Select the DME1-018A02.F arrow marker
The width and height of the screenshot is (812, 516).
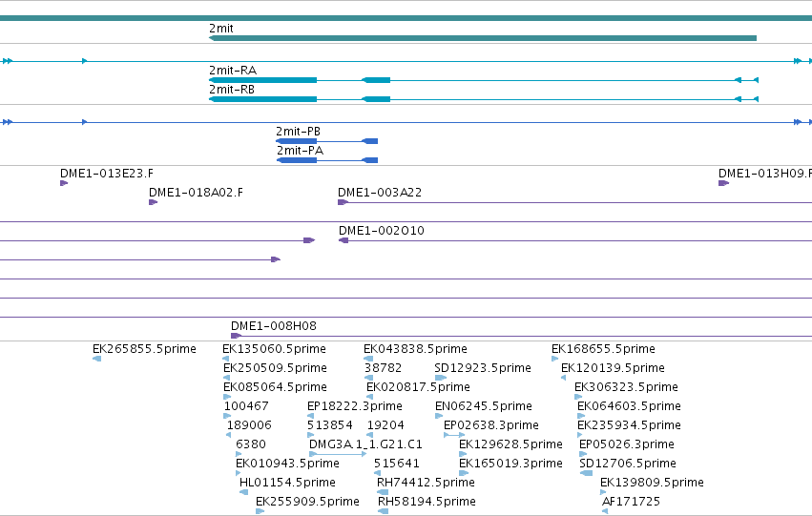tap(153, 202)
